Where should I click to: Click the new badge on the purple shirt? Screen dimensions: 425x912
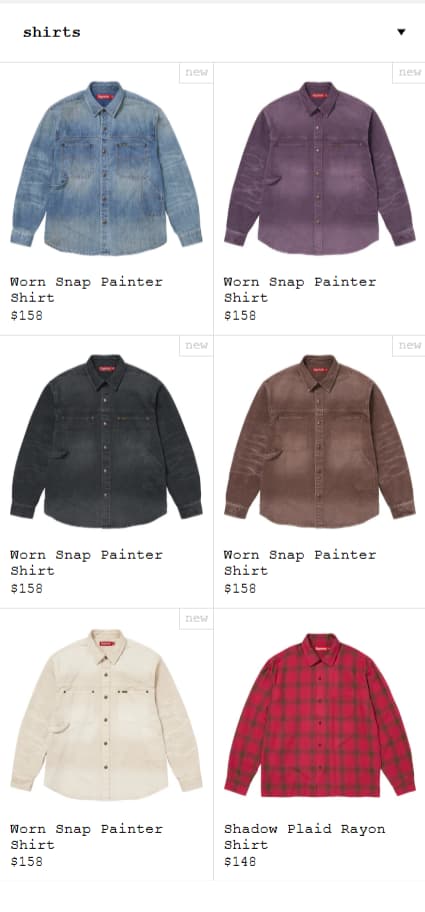[x=409, y=73]
